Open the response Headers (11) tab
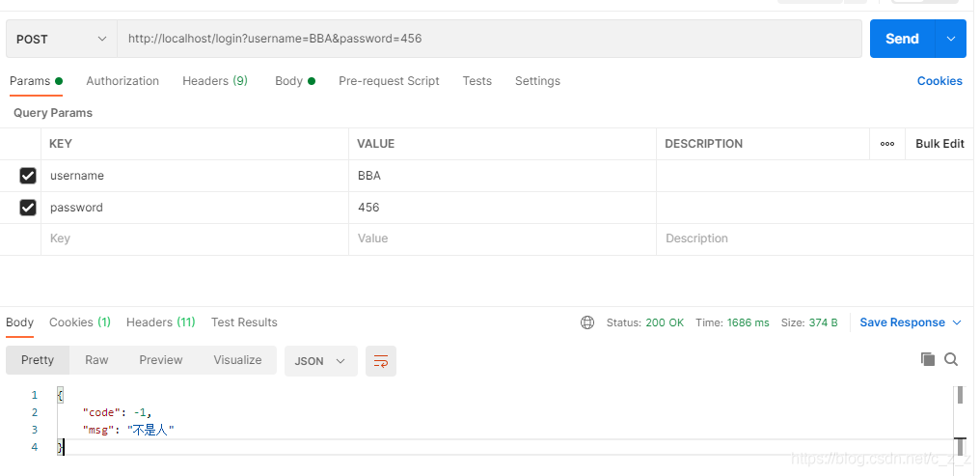Viewport: 980px width, 476px height. pos(161,322)
